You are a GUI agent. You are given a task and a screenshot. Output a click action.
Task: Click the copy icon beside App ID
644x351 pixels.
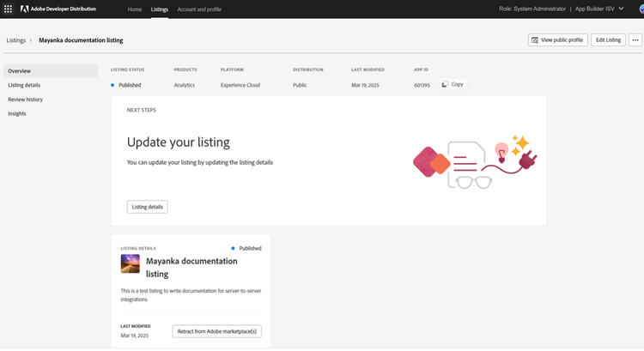445,84
